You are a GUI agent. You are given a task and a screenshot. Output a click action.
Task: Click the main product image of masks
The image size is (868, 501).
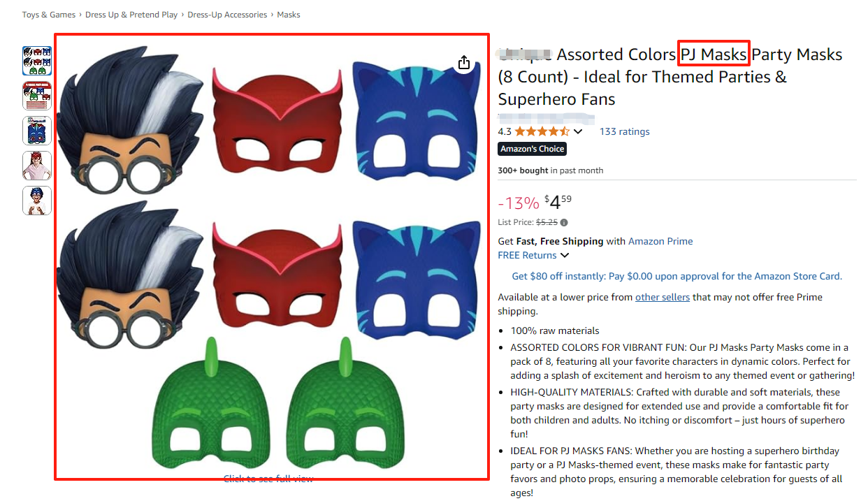(272, 257)
